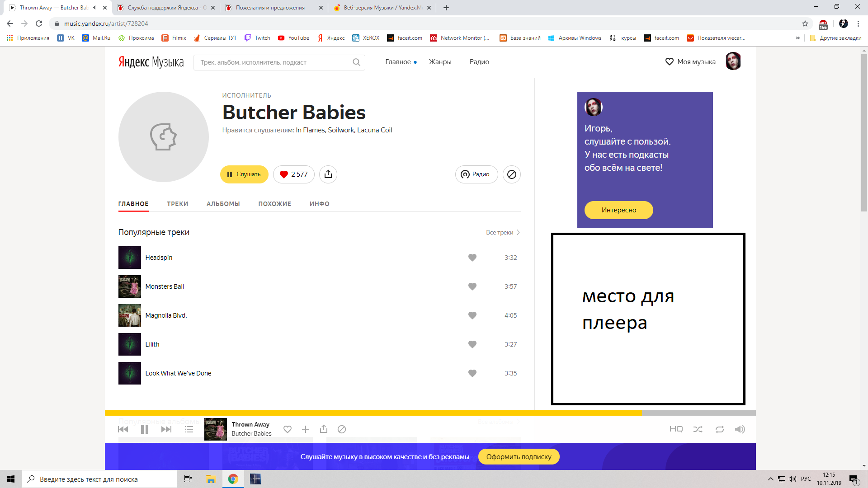The image size is (868, 488).
Task: Reload the page in Chrome
Action: point(39,23)
